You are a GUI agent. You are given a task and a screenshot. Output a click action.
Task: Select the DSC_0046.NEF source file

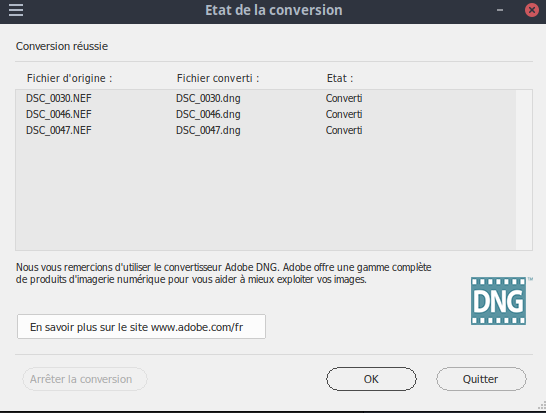58,114
